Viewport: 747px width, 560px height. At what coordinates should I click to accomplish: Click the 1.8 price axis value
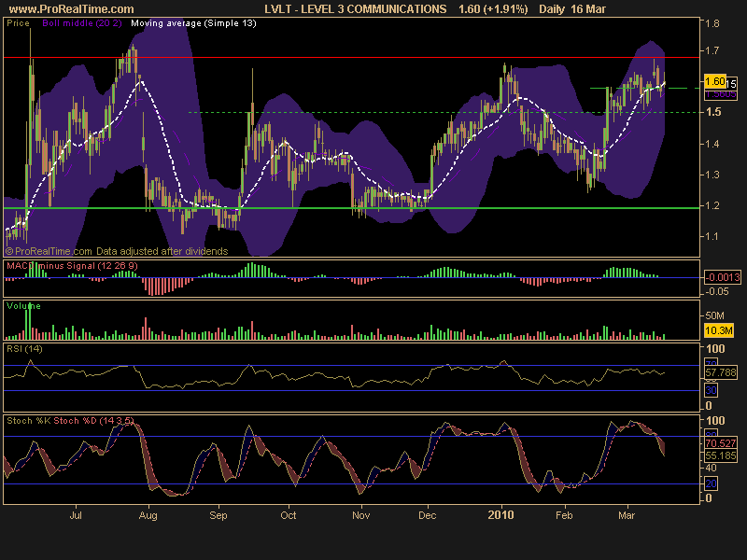pos(712,23)
